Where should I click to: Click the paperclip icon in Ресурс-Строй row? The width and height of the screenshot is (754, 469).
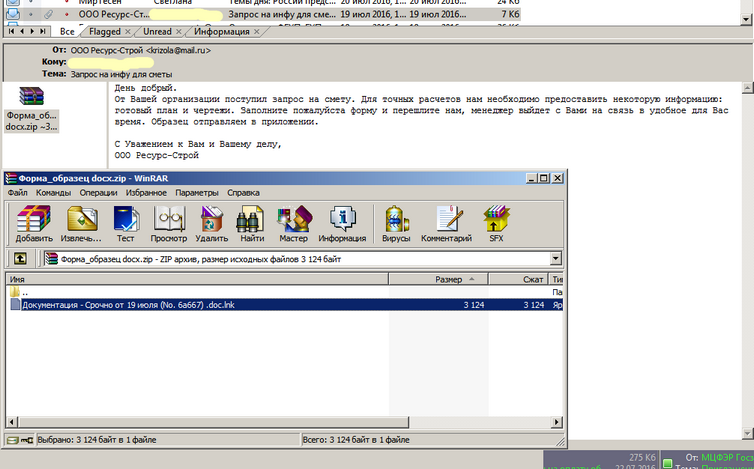pyautogui.click(x=49, y=14)
